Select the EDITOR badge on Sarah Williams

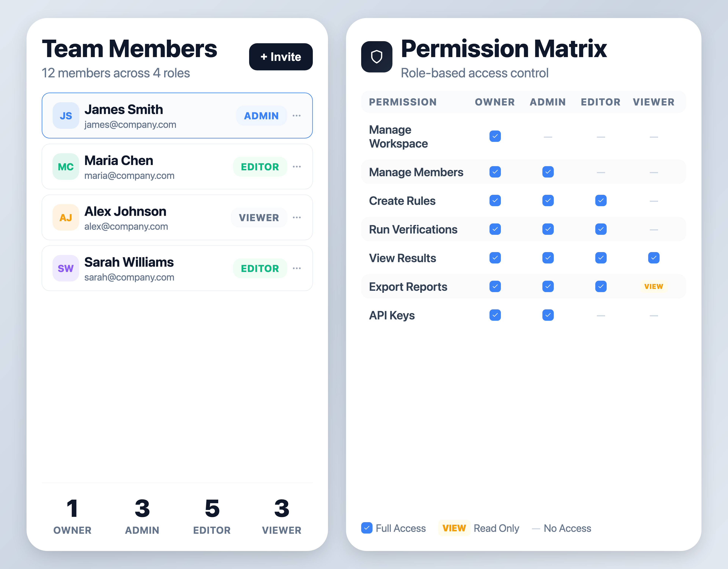point(260,268)
